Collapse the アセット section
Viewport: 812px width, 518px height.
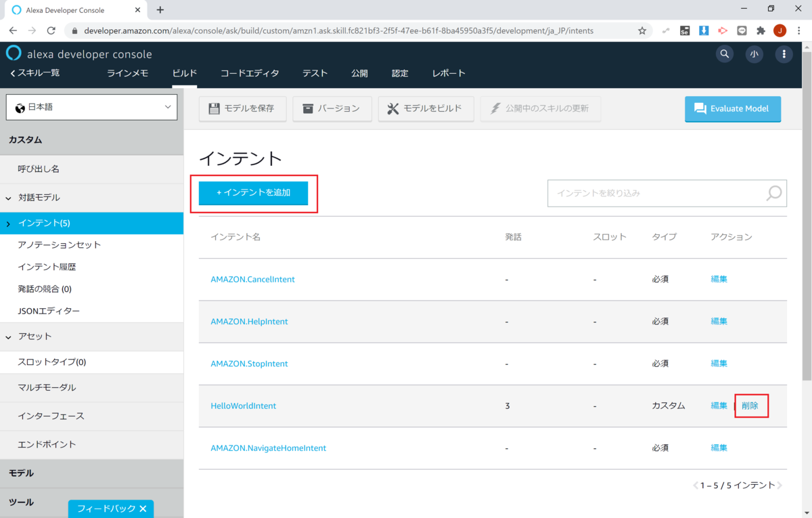(x=9, y=337)
